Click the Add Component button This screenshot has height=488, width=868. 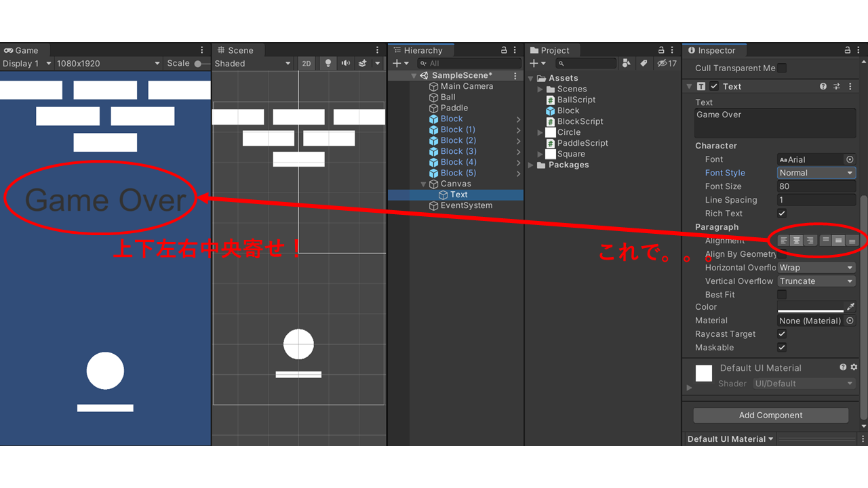tap(770, 415)
